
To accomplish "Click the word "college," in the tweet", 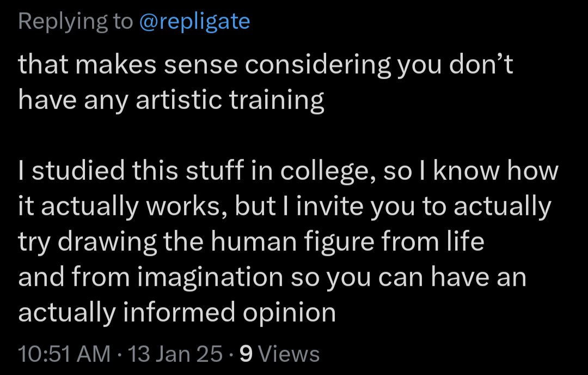I will coord(328,171).
